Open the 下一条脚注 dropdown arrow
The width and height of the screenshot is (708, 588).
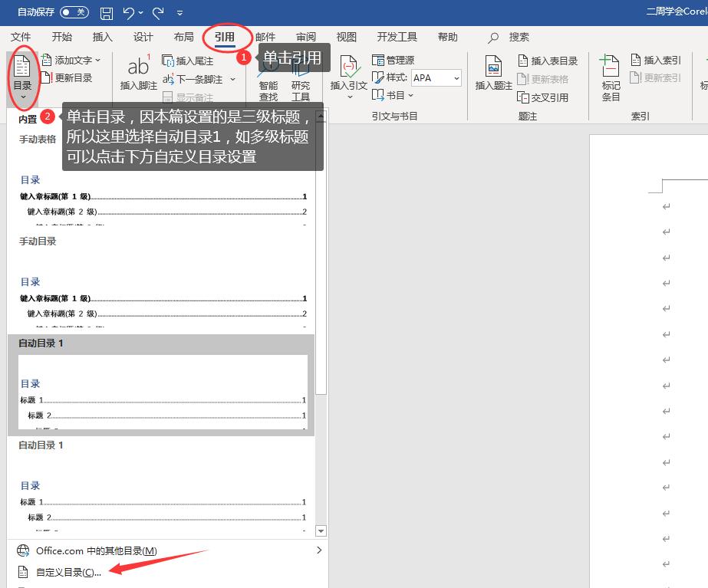(233, 79)
